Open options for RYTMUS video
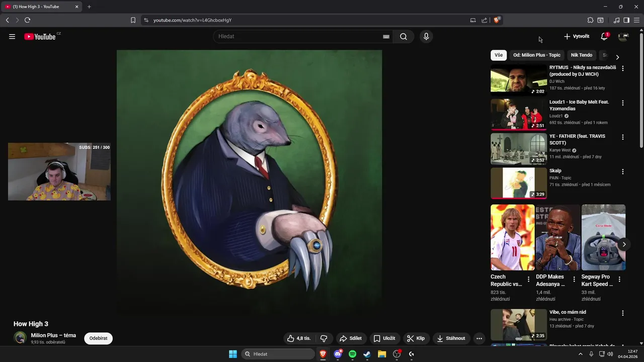Viewport: 644px width, 362px height. click(x=623, y=68)
